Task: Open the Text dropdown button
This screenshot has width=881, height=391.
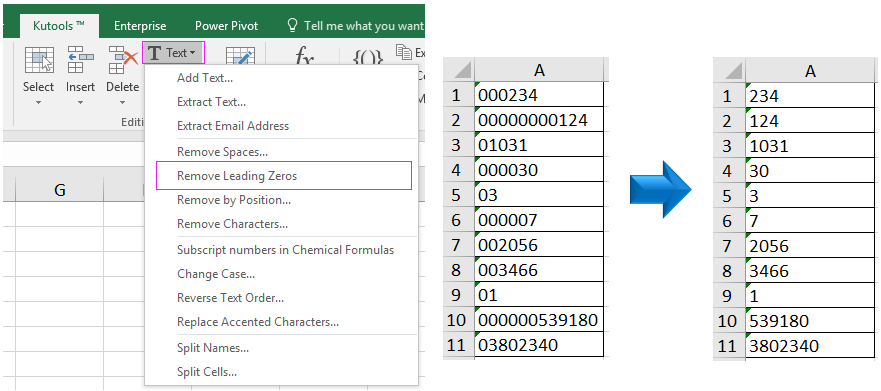Action: pyautogui.click(x=173, y=53)
